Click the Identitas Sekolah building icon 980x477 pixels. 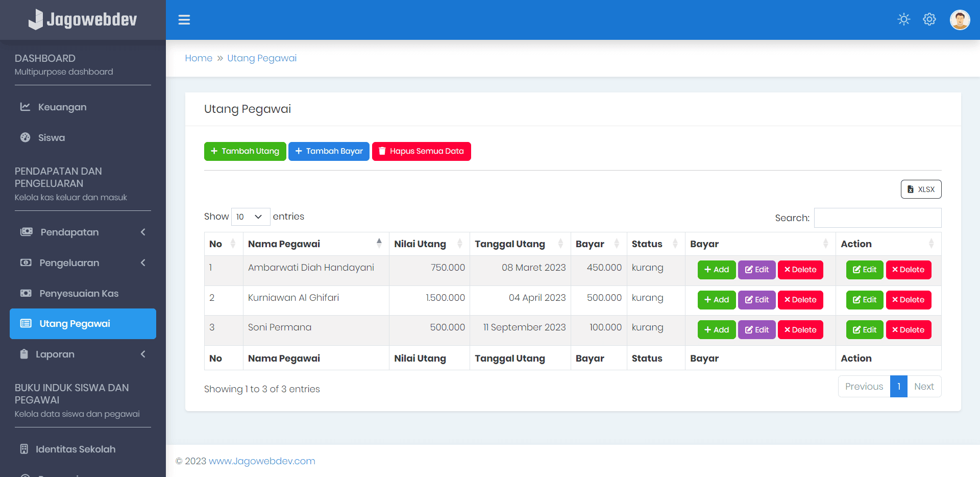pos(24,449)
